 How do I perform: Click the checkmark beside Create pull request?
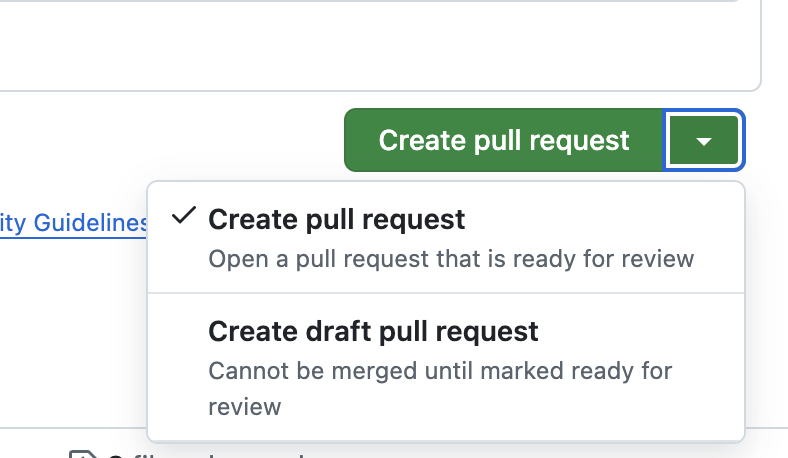point(183,217)
